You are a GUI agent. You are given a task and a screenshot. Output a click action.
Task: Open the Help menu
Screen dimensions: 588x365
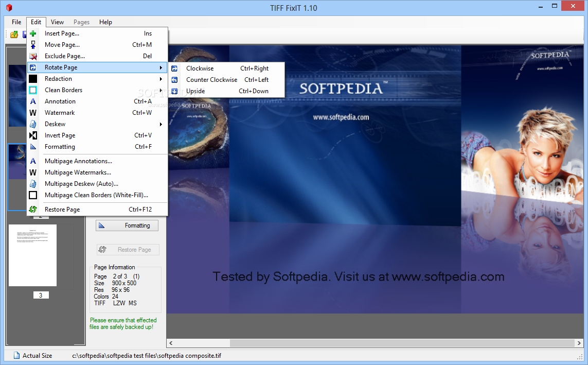tap(106, 22)
